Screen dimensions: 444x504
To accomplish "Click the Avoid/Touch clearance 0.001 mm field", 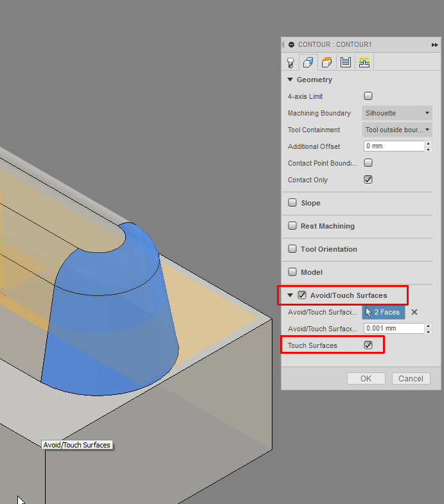I will [394, 329].
